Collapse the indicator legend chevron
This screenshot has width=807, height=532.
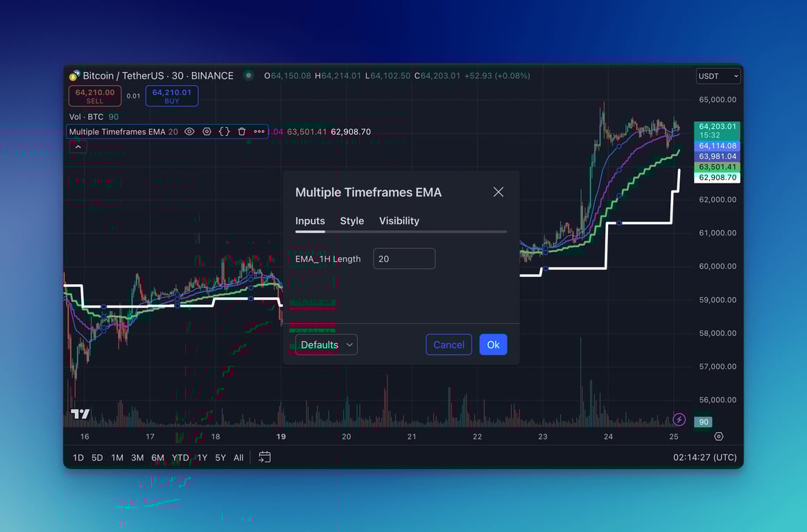[x=78, y=147]
